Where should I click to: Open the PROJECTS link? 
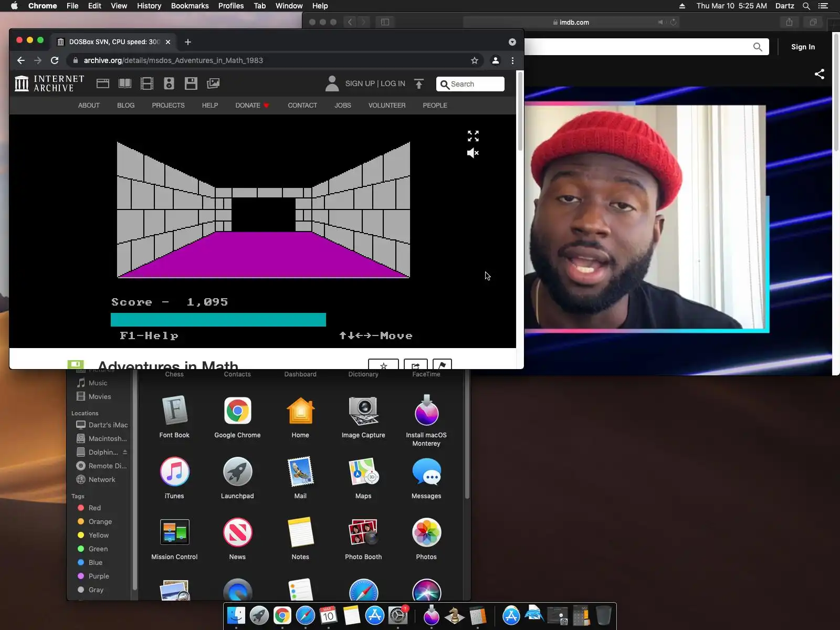pyautogui.click(x=168, y=106)
